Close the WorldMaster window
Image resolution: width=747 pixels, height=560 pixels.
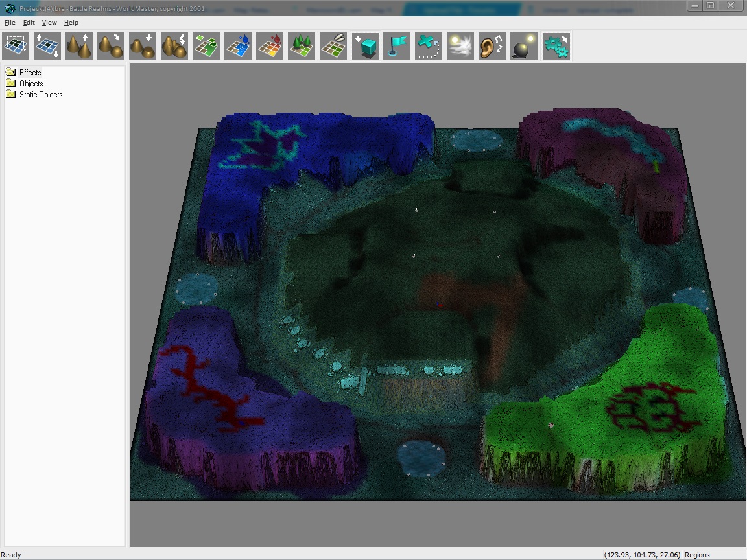731,5
